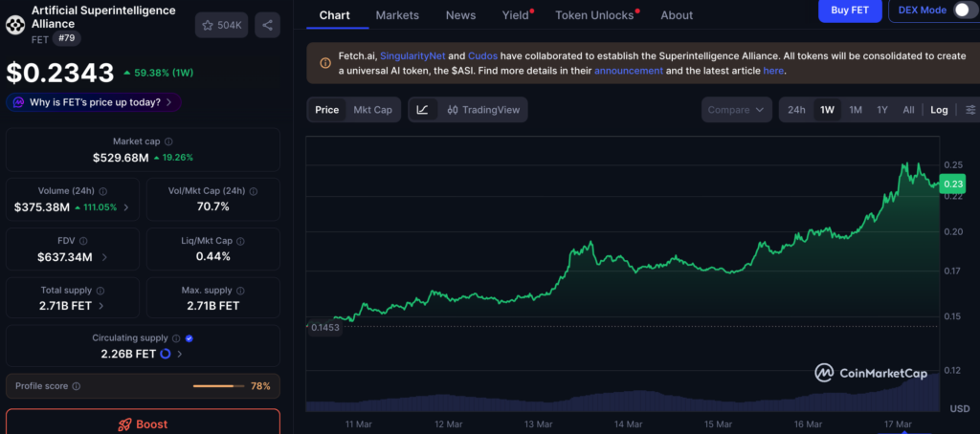Select Price chart view
This screenshot has width=980, height=434.
pos(327,110)
